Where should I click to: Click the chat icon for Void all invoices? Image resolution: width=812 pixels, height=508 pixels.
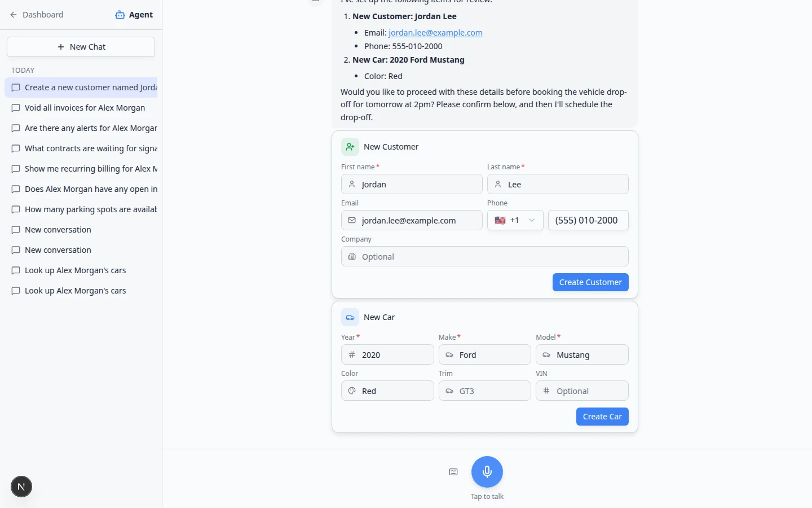coord(16,108)
